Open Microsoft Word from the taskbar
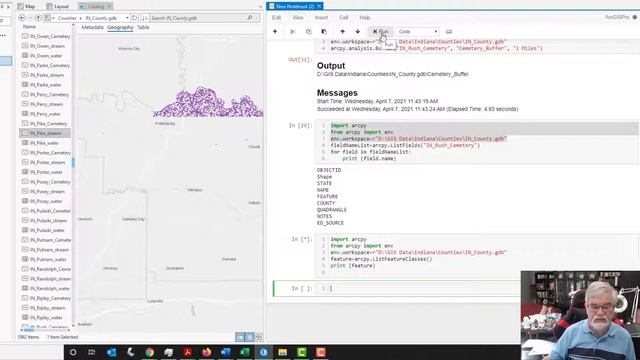This screenshot has width=640, height=360. tap(226, 352)
